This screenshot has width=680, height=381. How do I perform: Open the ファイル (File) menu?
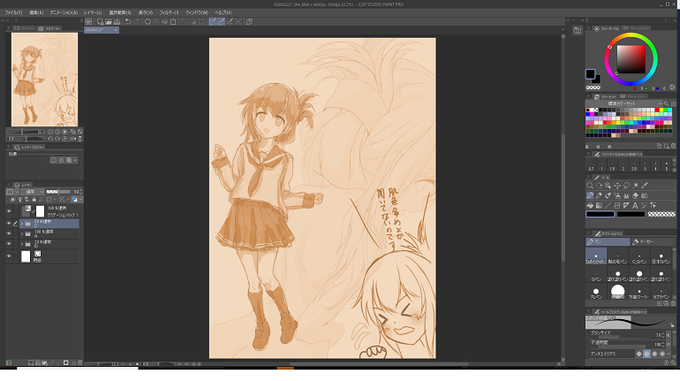[13, 13]
